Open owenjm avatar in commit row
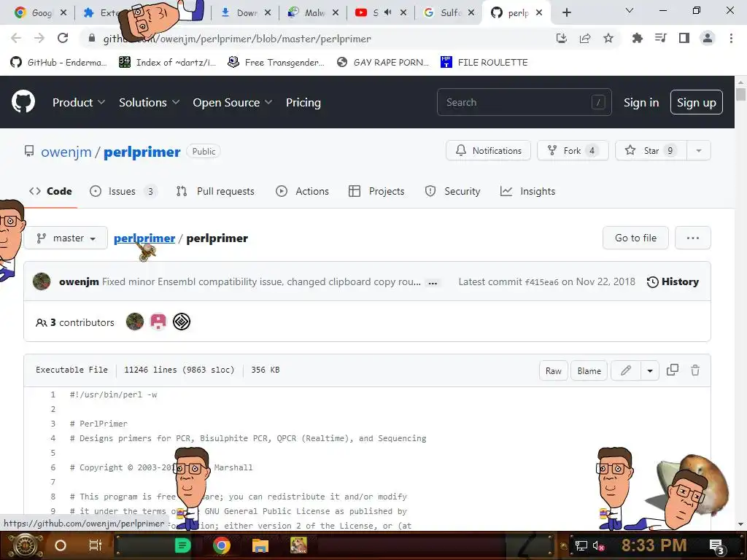This screenshot has width=747, height=560. (x=42, y=281)
